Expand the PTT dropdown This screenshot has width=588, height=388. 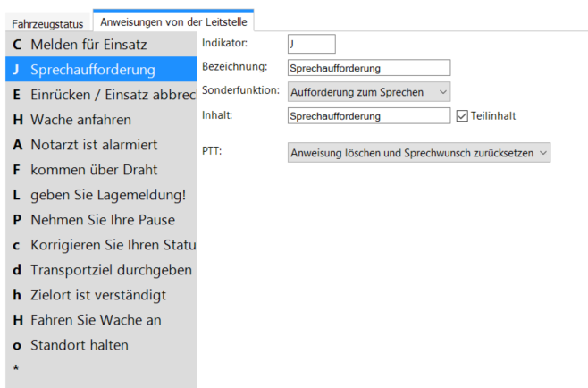(x=419, y=153)
